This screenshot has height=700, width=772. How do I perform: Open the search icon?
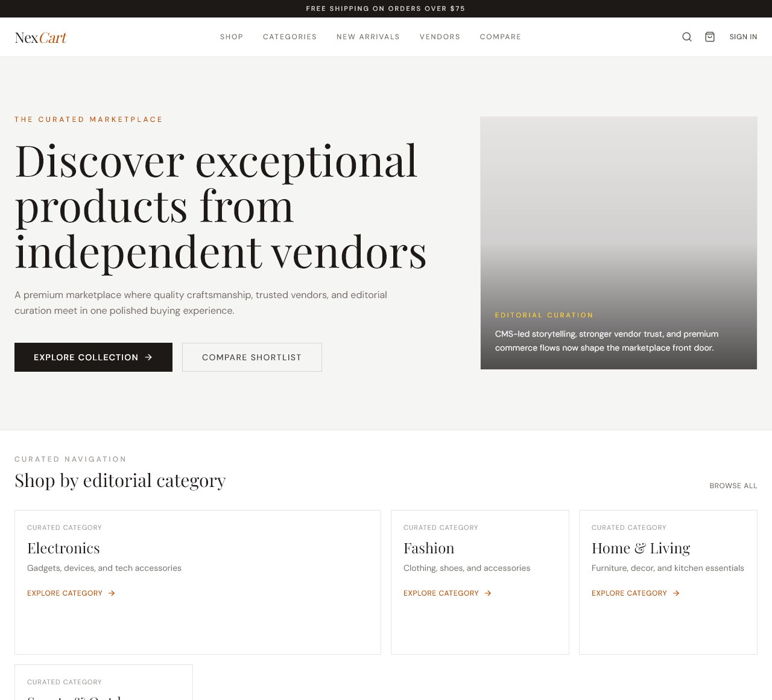686,37
